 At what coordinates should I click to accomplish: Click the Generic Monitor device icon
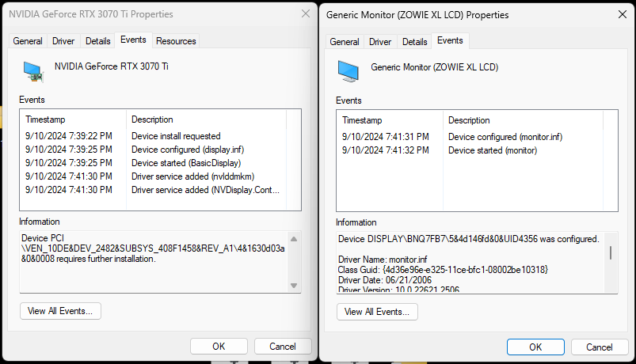point(348,71)
